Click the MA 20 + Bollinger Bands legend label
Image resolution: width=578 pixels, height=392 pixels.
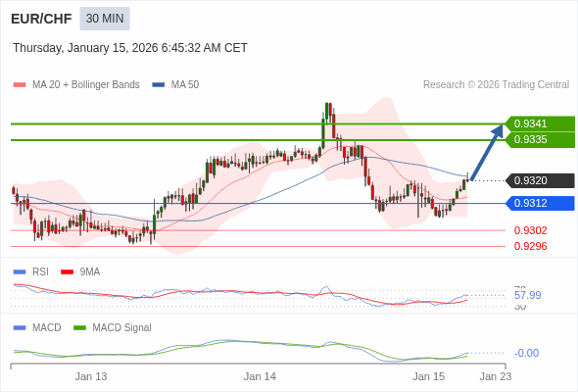click(86, 85)
